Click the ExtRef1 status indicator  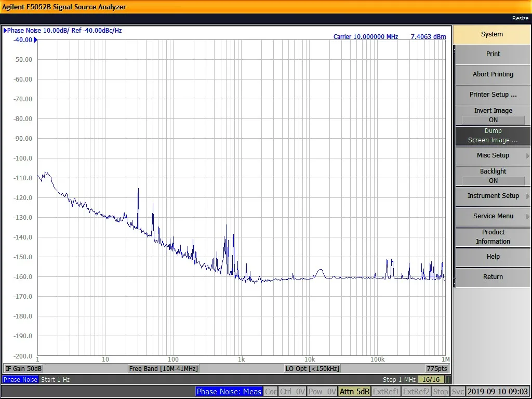click(386, 392)
